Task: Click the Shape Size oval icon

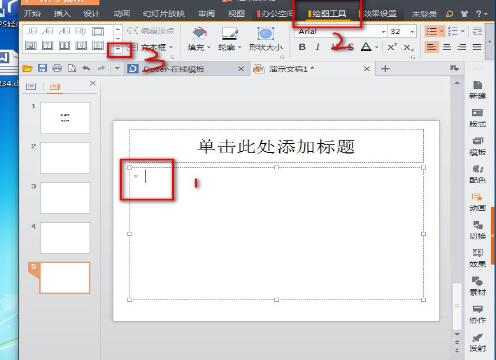Action: 265,33
